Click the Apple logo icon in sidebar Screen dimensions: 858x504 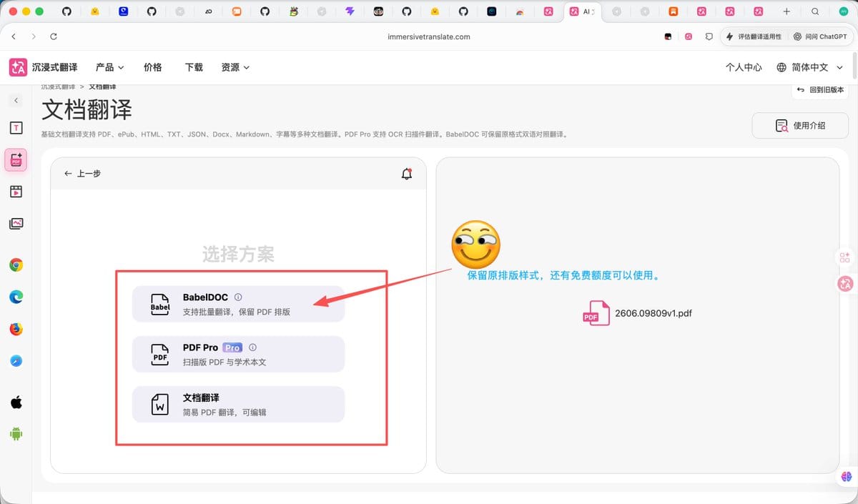(x=16, y=402)
